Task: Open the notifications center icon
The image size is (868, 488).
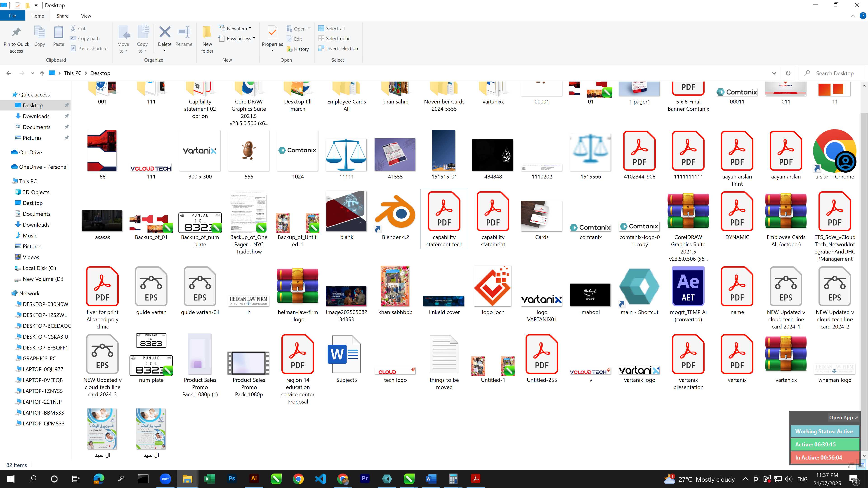Action: [x=854, y=479]
